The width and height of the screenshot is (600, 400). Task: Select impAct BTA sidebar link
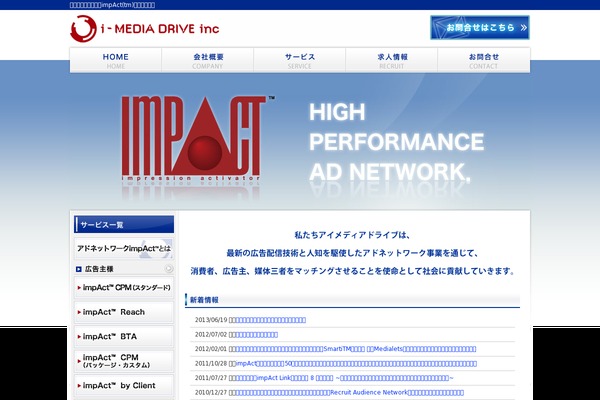(x=124, y=336)
